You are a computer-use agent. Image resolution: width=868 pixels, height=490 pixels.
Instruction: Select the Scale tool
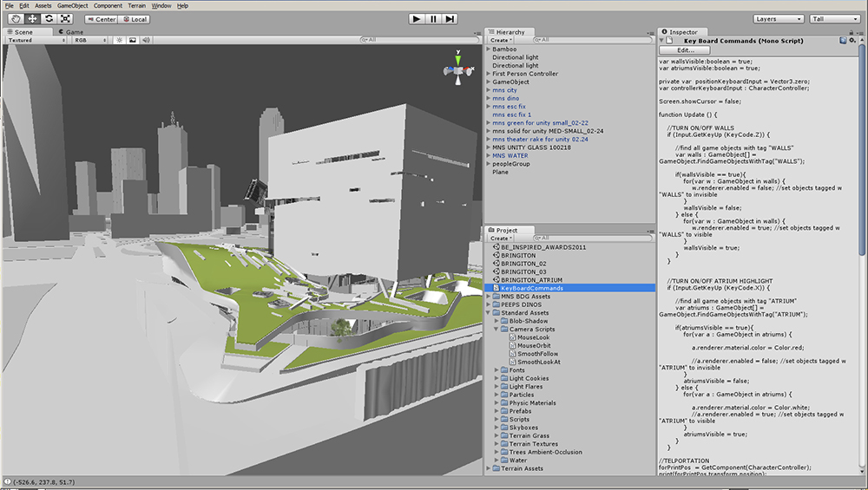[65, 18]
